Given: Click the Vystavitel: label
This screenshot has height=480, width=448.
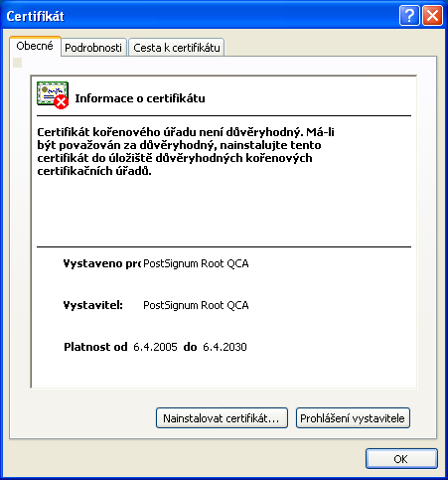Looking at the screenshot, I should coord(93,305).
